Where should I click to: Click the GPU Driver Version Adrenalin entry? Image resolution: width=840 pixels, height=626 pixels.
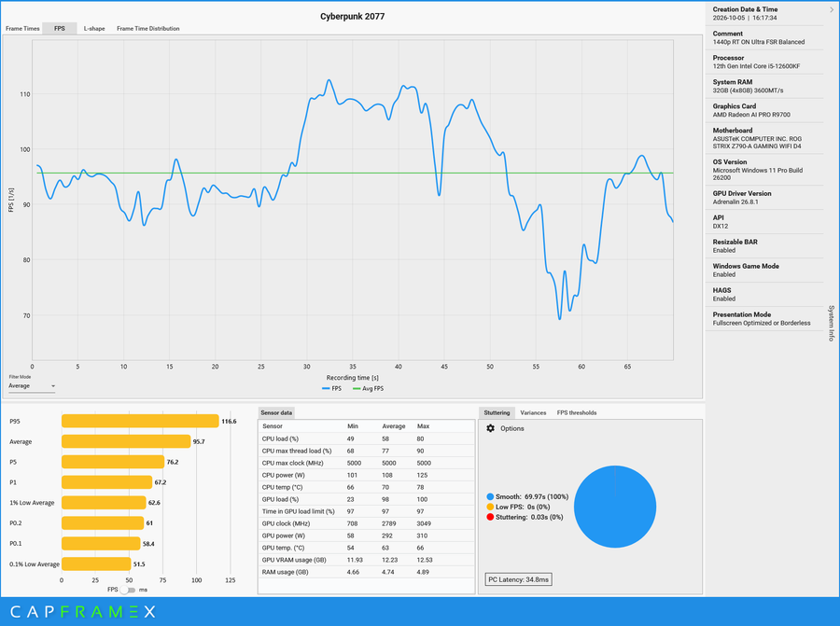[x=764, y=198]
